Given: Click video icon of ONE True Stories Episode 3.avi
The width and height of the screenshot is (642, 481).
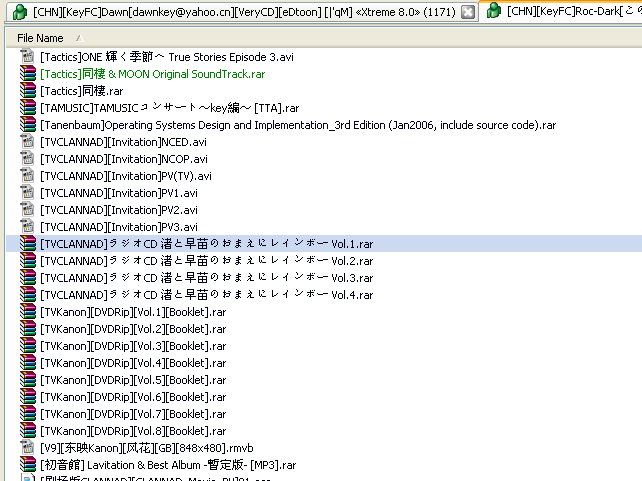Looking at the screenshot, I should tap(27, 56).
